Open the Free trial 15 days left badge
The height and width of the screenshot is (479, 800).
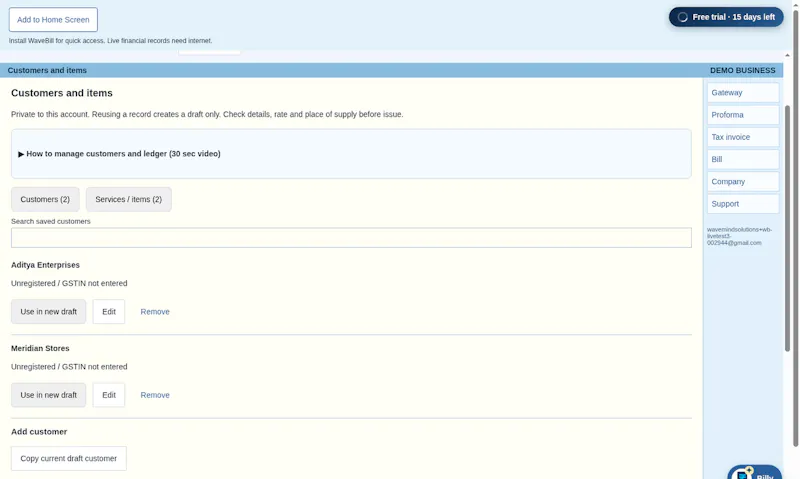click(x=726, y=17)
